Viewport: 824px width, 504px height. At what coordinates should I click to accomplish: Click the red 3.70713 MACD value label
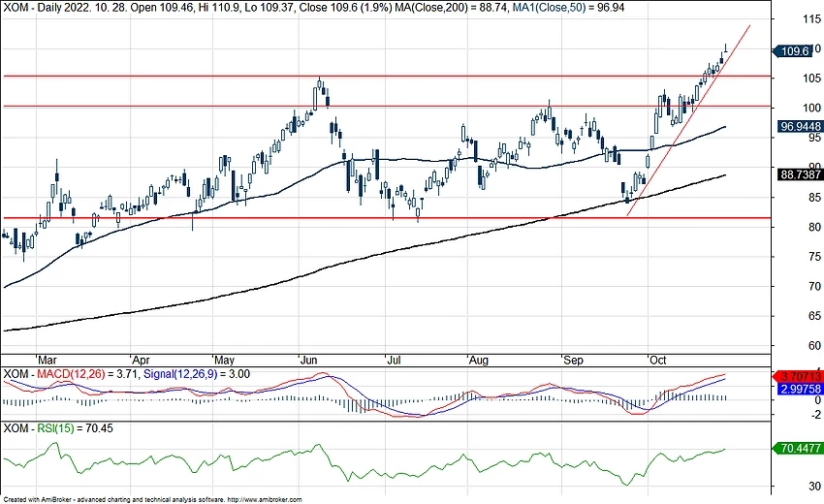point(798,376)
